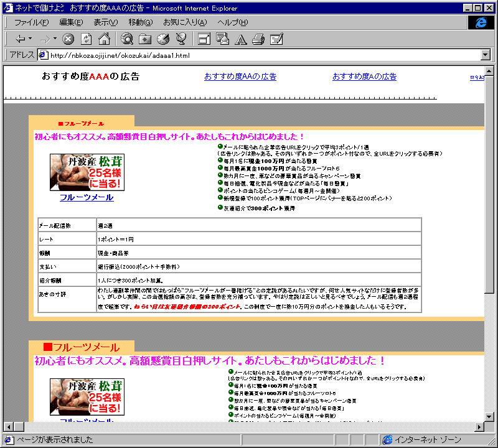Image resolution: width=498 pixels, height=448 pixels.
Task: Click the address bar URL field
Action: pyautogui.click(x=265, y=55)
